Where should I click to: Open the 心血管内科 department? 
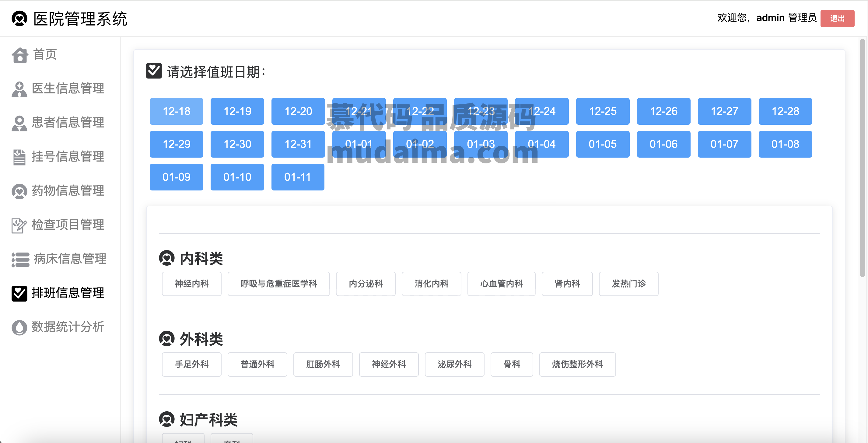pyautogui.click(x=501, y=284)
